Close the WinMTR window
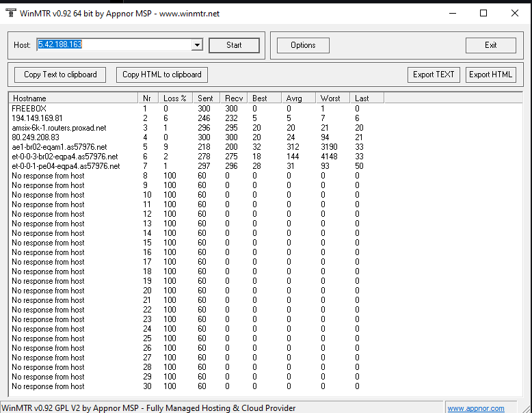 click(515, 13)
